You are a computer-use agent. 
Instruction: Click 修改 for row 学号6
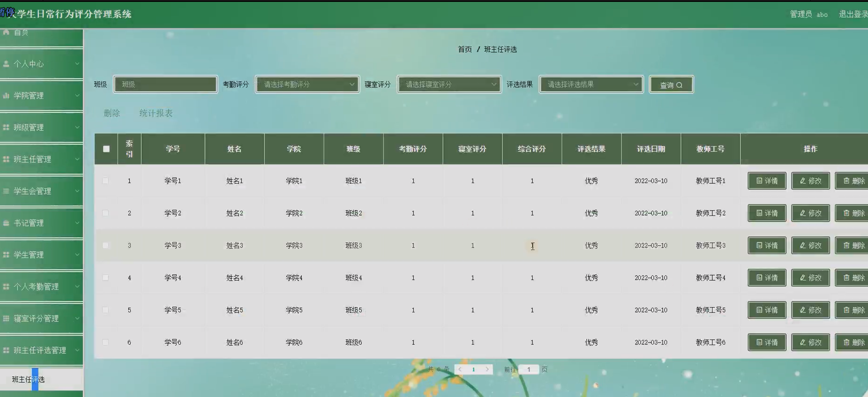click(811, 343)
